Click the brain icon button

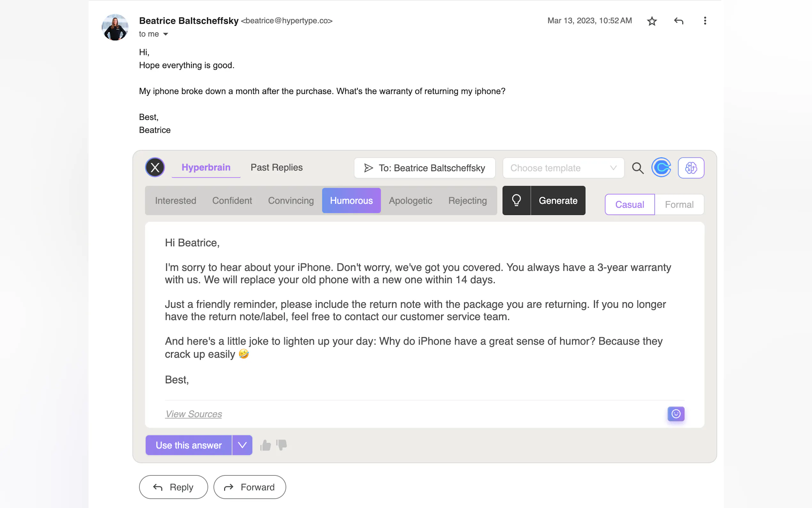point(691,168)
